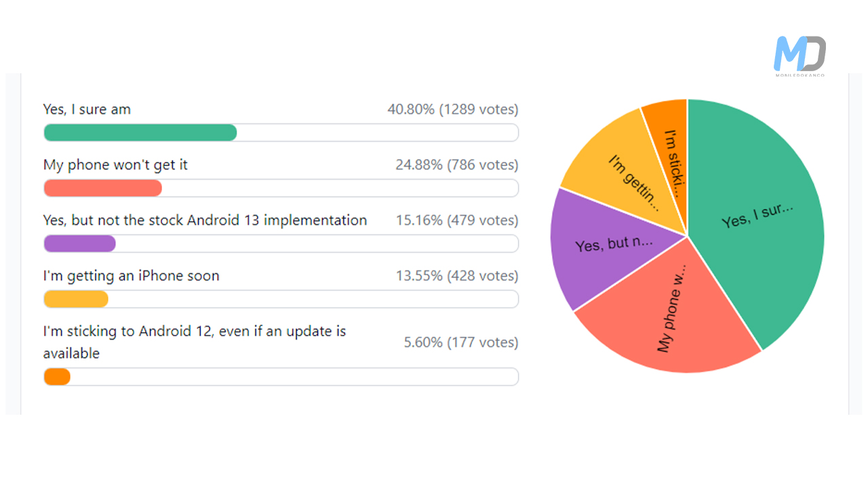Click the 40.80% (1289 votes) result
The image size is (868, 488).
tap(453, 109)
